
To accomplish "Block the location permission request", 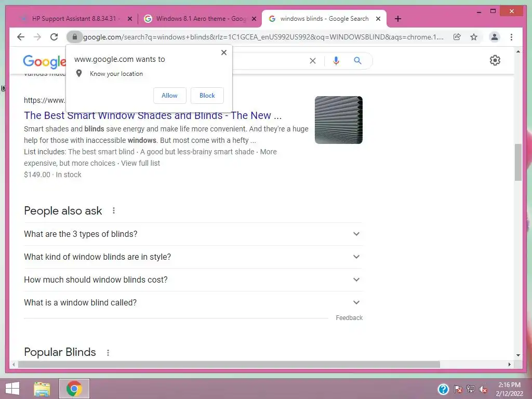I will 207,96.
